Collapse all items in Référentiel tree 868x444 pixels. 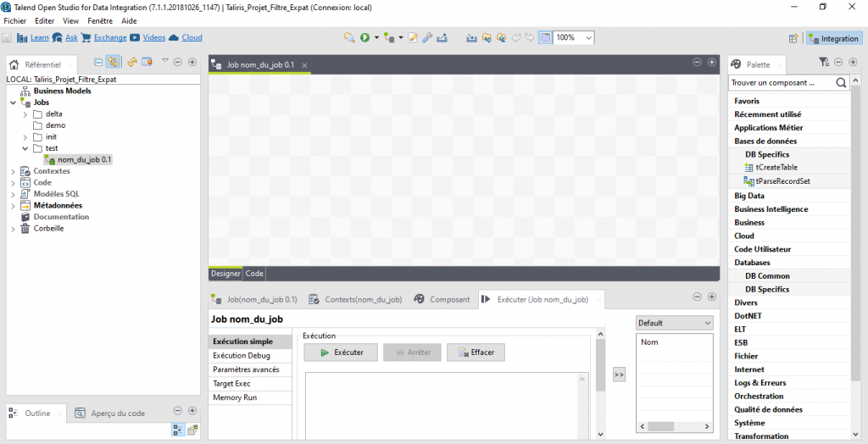(98, 62)
